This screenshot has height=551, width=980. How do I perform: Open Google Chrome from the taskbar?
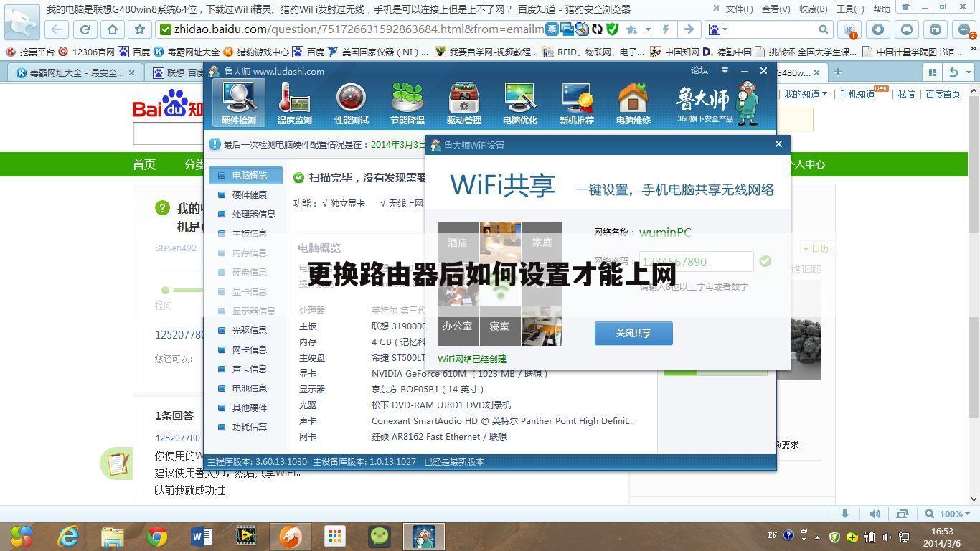157,536
